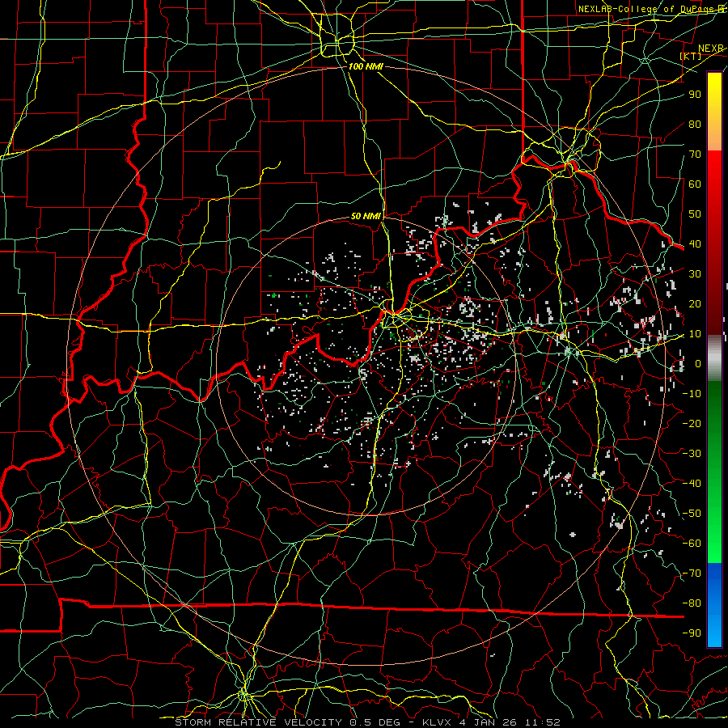The height and width of the screenshot is (728, 728).
Task: Select the -80 scale value
Action: coord(692,603)
